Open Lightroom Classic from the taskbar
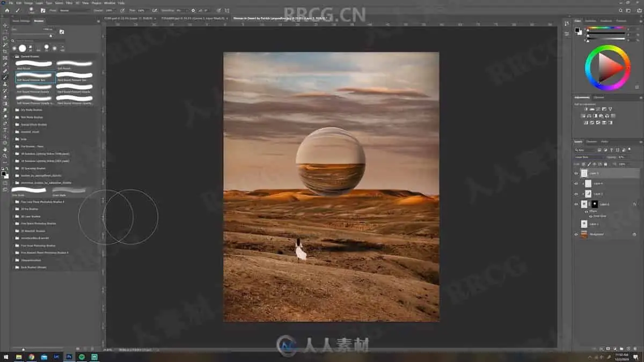 pos(56,357)
